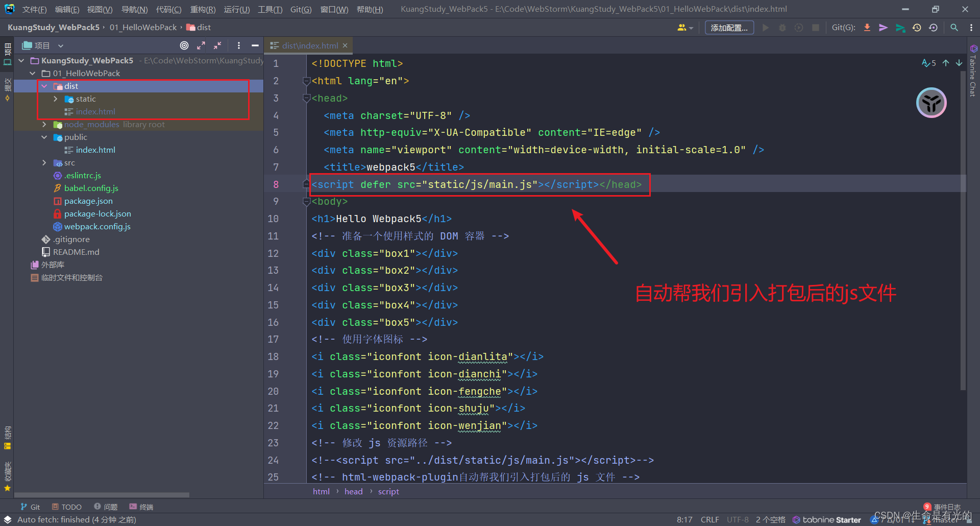
Task: Open the 视图(V) menu
Action: click(x=100, y=9)
